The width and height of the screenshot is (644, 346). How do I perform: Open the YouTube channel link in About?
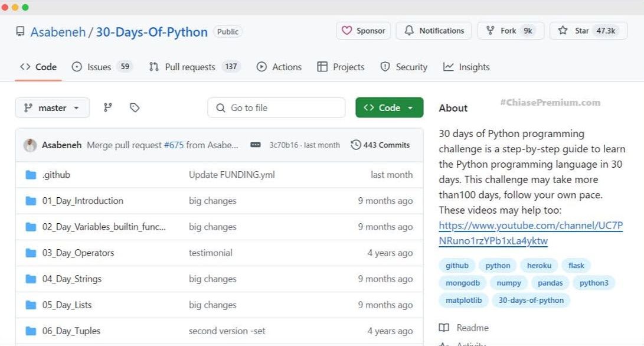click(531, 233)
